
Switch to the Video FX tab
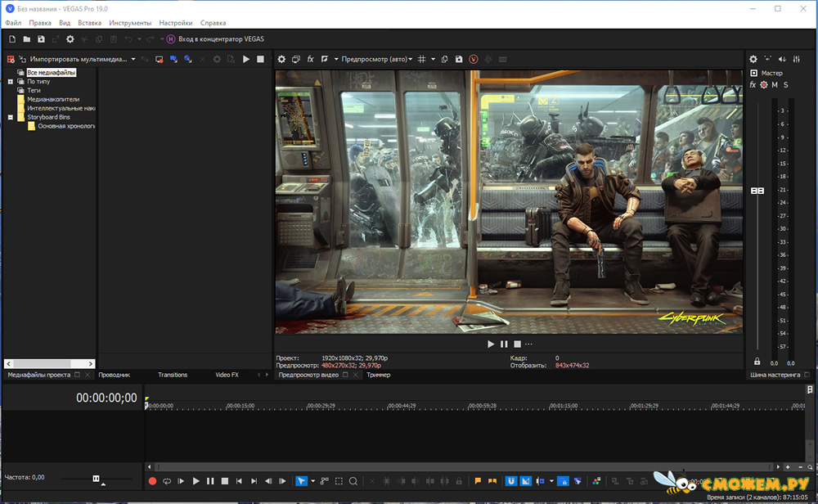pyautogui.click(x=227, y=375)
